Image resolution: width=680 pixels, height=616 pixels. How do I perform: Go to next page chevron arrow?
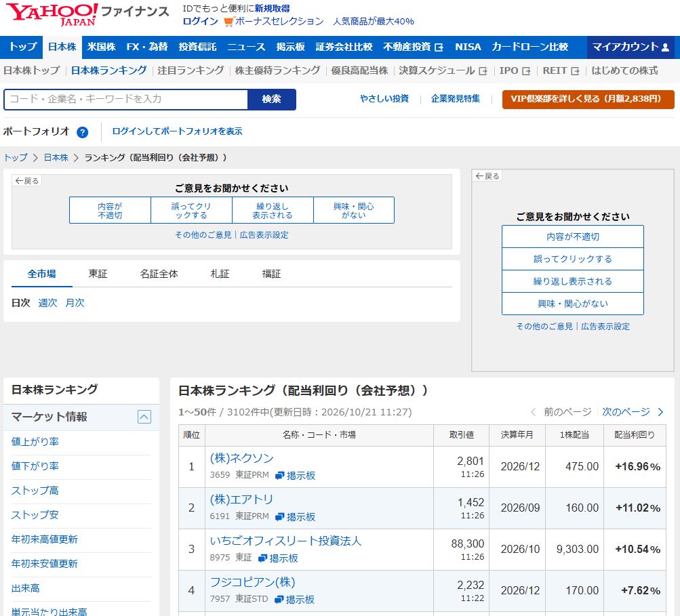[660, 412]
